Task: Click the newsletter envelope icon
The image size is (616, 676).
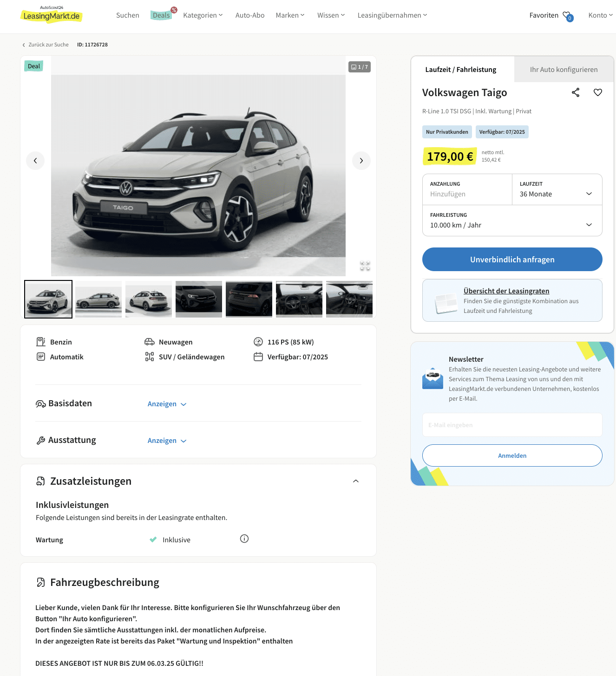Action: click(x=433, y=379)
